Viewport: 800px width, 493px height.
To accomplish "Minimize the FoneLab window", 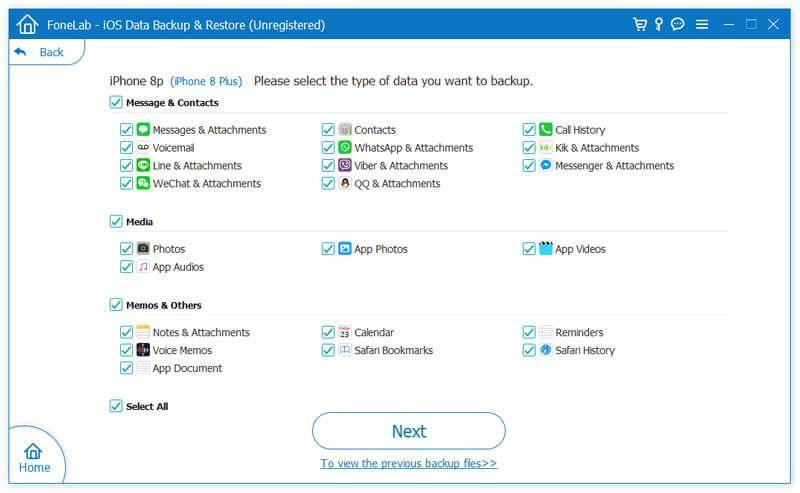I will click(x=729, y=24).
